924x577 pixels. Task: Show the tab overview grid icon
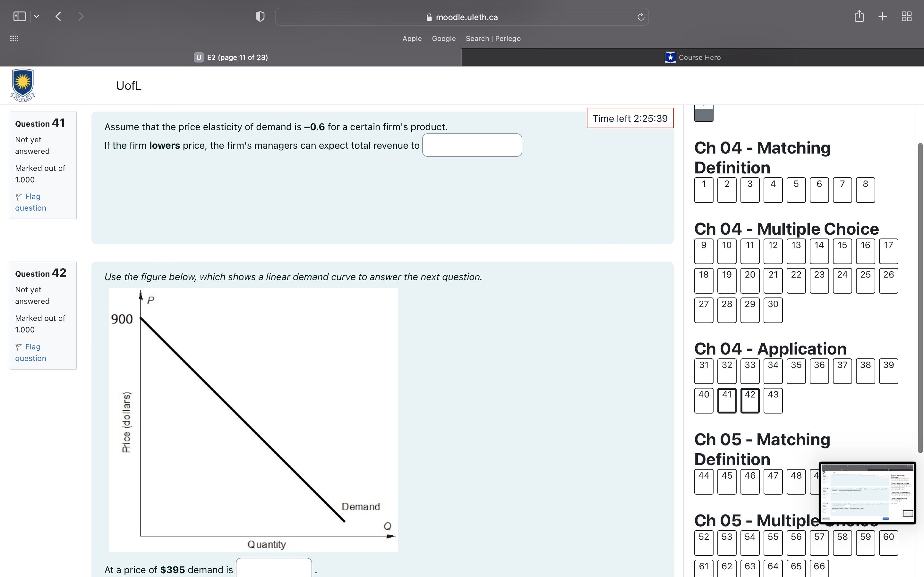[906, 16]
